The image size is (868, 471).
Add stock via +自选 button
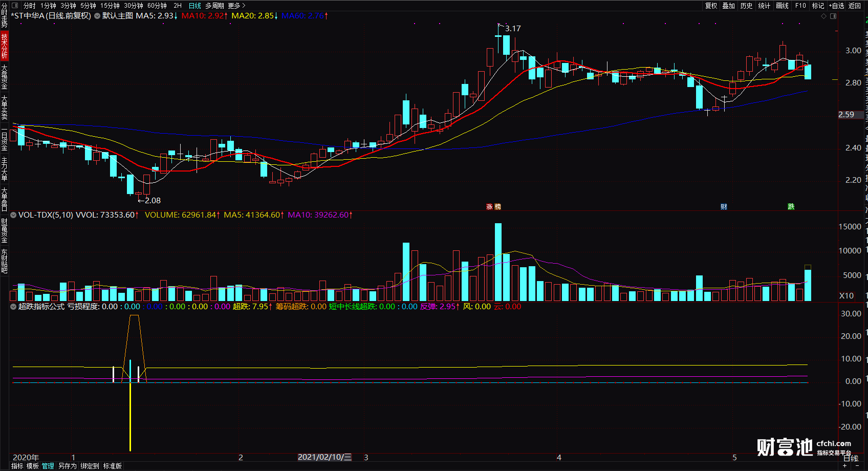coord(837,6)
